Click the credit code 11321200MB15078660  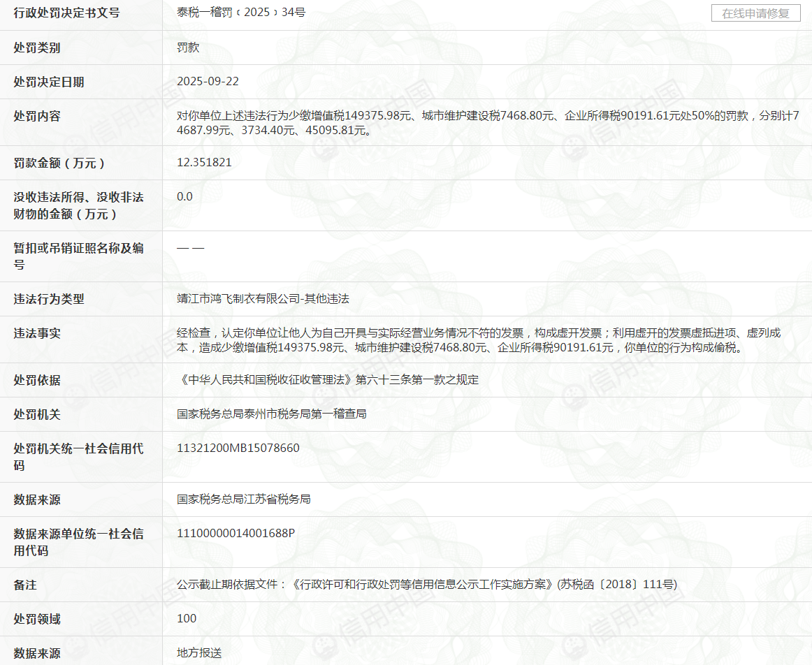click(238, 448)
